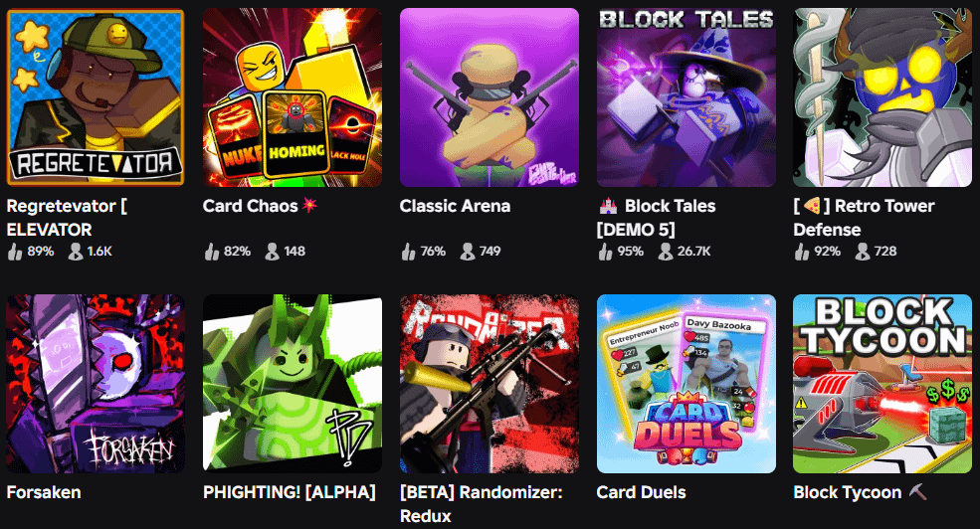Viewport: 980px width, 529px height.
Task: Open the Block Tales thumbnail image
Action: [x=686, y=97]
